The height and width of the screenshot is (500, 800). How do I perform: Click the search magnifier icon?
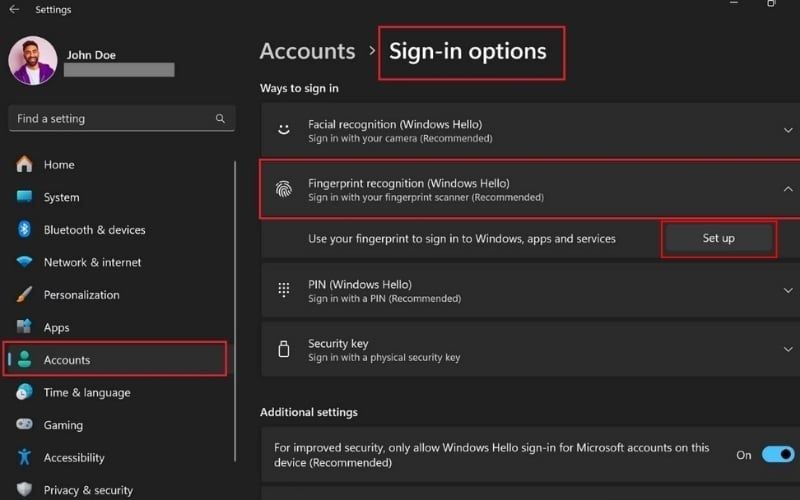tap(220, 119)
